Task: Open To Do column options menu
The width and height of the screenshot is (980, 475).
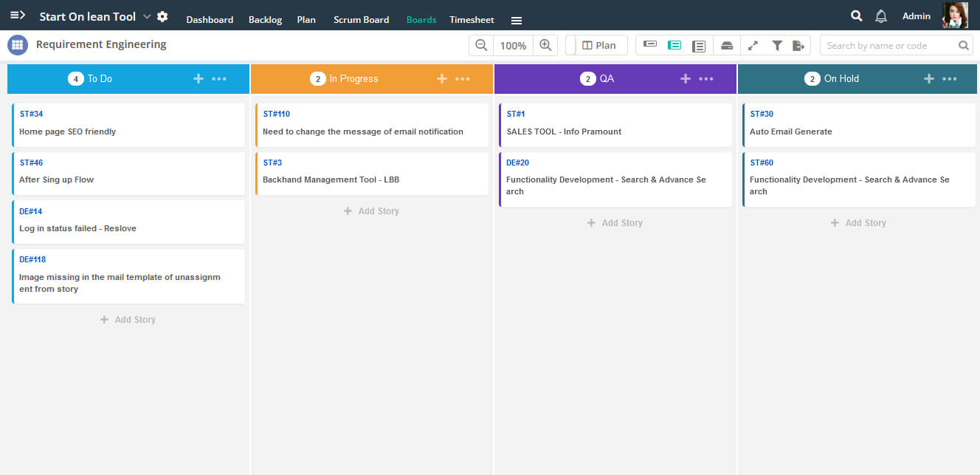Action: point(219,78)
